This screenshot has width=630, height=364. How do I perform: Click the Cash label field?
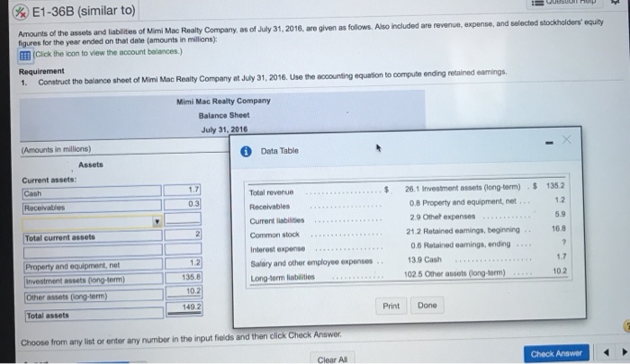92,192
